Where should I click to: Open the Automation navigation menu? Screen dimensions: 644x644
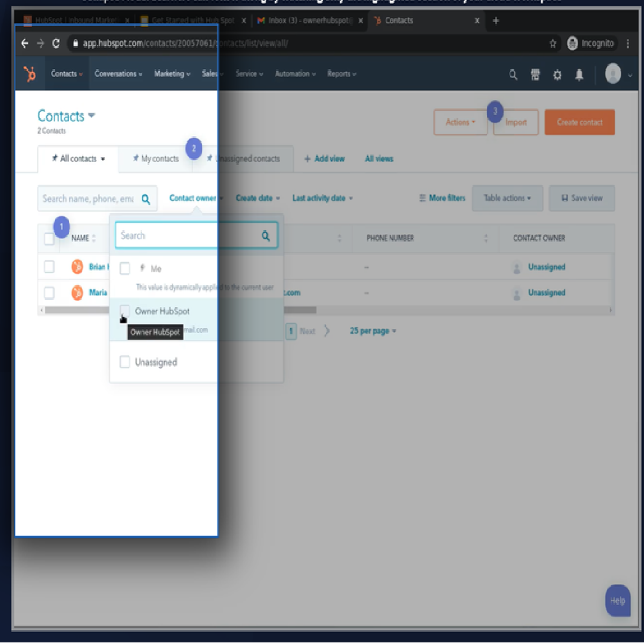296,74
